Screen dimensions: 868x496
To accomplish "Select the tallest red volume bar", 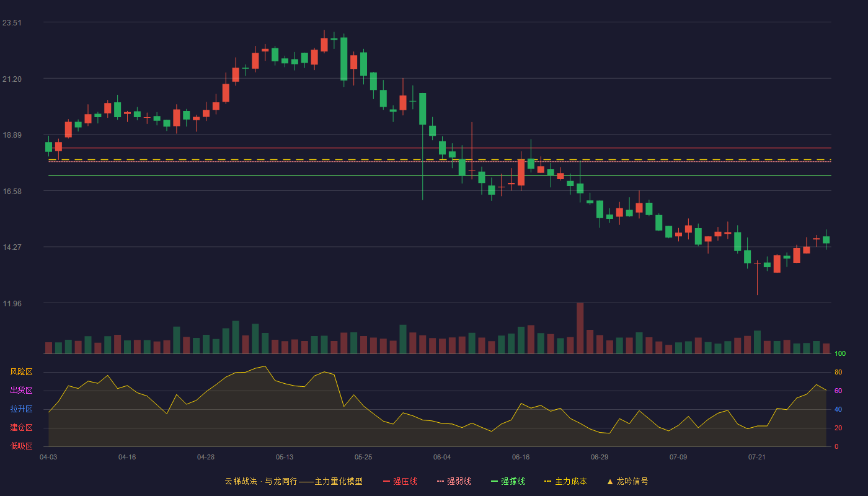I will click(580, 328).
